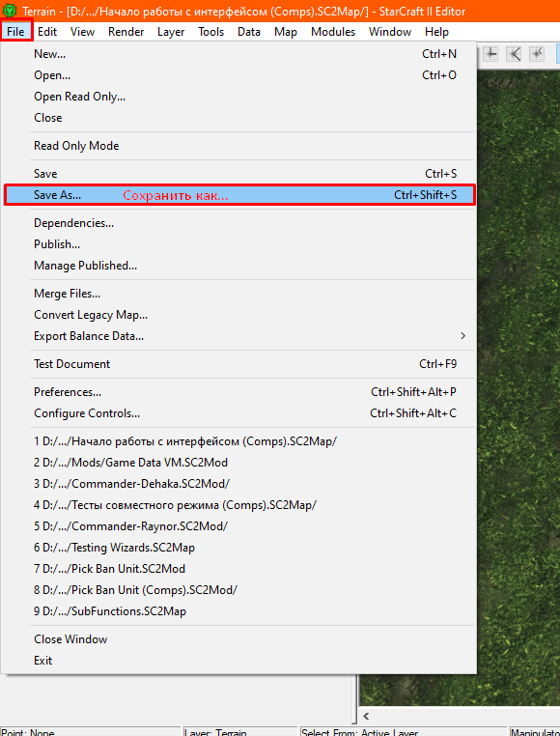
Task: Choose New... from the File menu
Action: 239,54
